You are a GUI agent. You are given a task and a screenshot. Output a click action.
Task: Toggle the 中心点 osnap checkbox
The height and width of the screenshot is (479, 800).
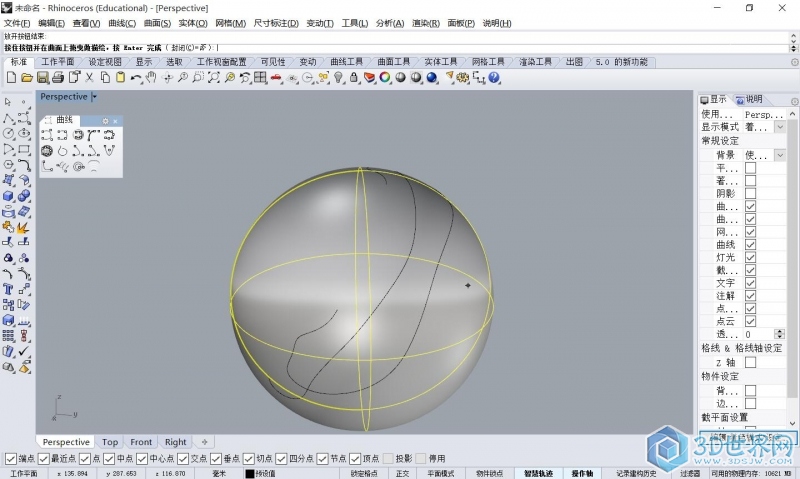[x=142, y=459]
